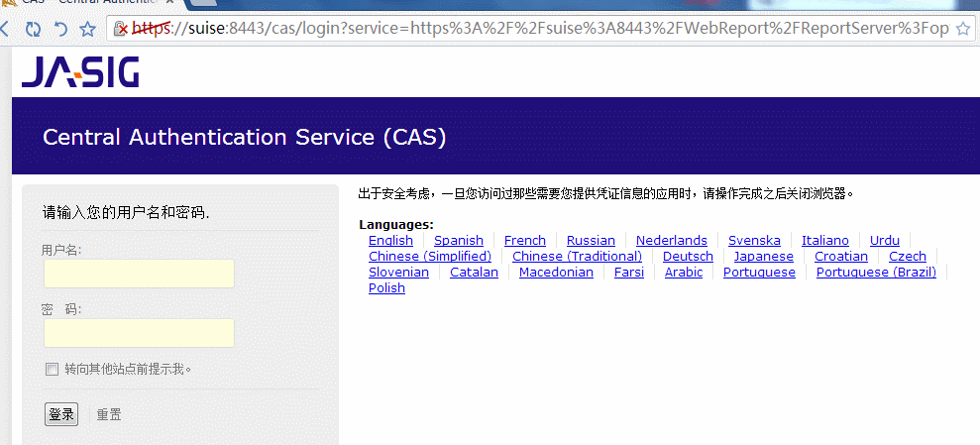The width and height of the screenshot is (980, 445).
Task: Click the JA-SIG logo
Action: [x=80, y=72]
